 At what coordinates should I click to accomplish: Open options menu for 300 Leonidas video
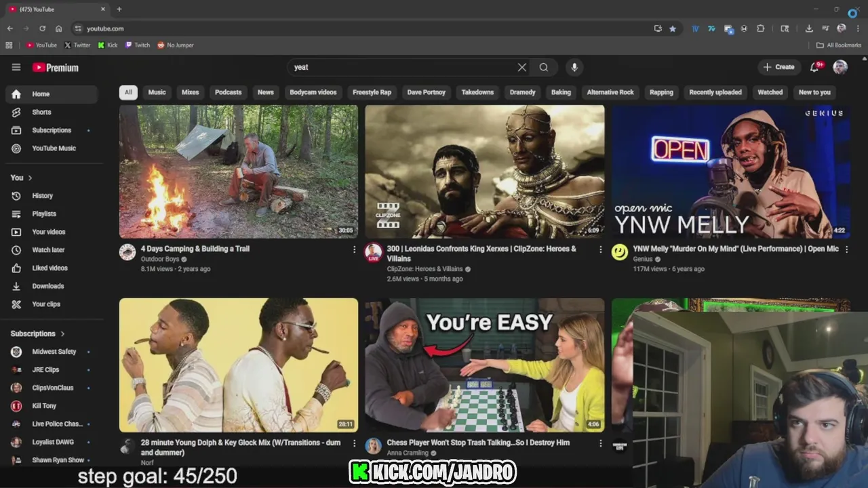[x=600, y=249]
